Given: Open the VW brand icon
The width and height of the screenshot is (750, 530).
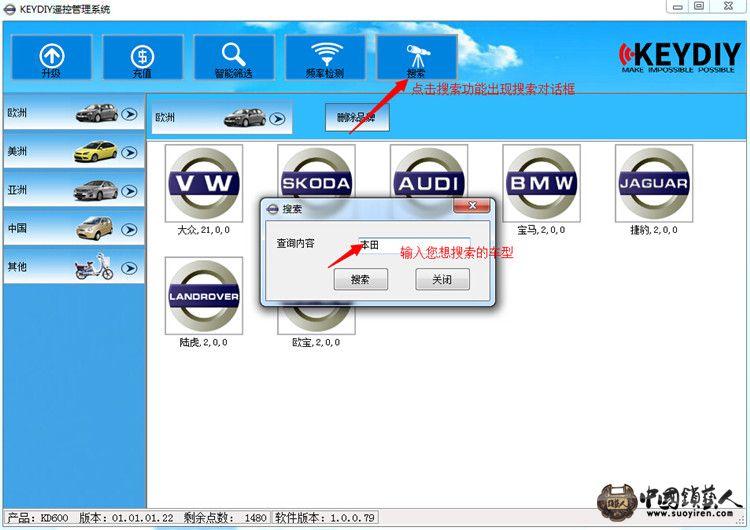Looking at the screenshot, I should tap(204, 183).
